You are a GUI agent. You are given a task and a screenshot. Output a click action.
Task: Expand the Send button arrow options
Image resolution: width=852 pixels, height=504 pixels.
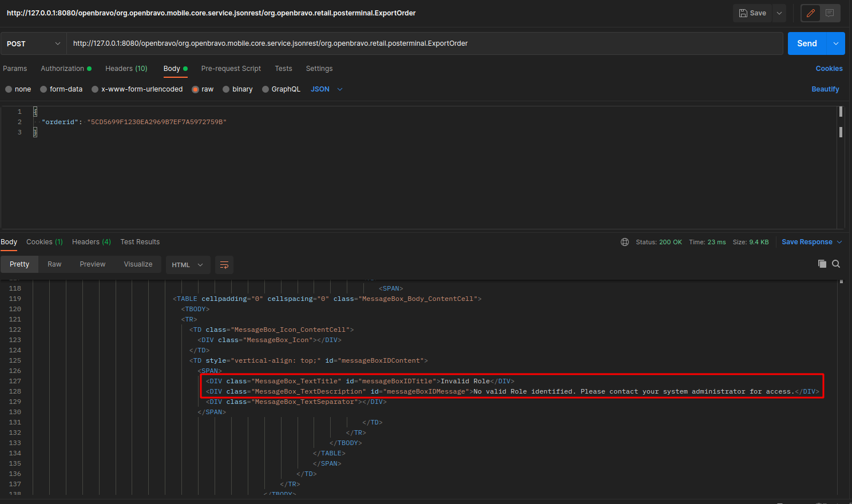pyautogui.click(x=836, y=43)
